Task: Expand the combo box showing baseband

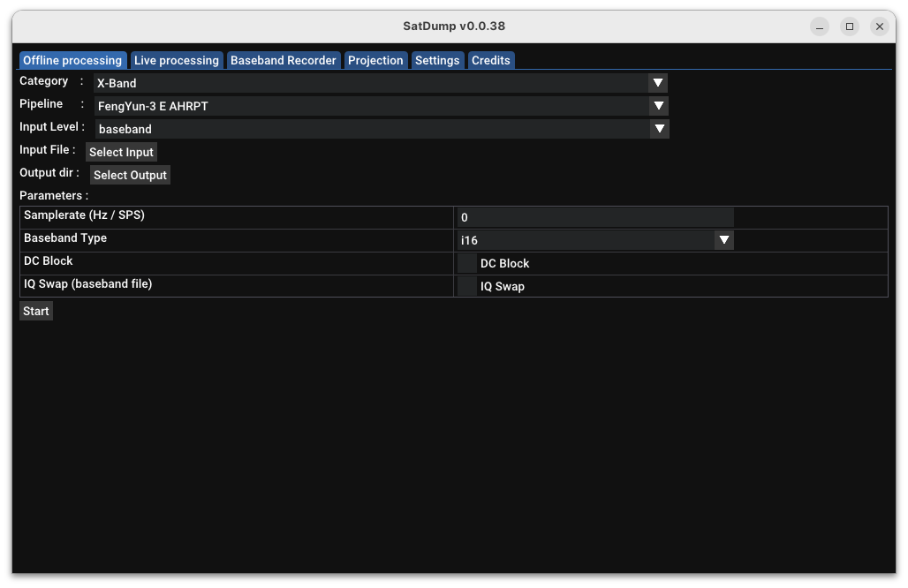Action: point(371,129)
